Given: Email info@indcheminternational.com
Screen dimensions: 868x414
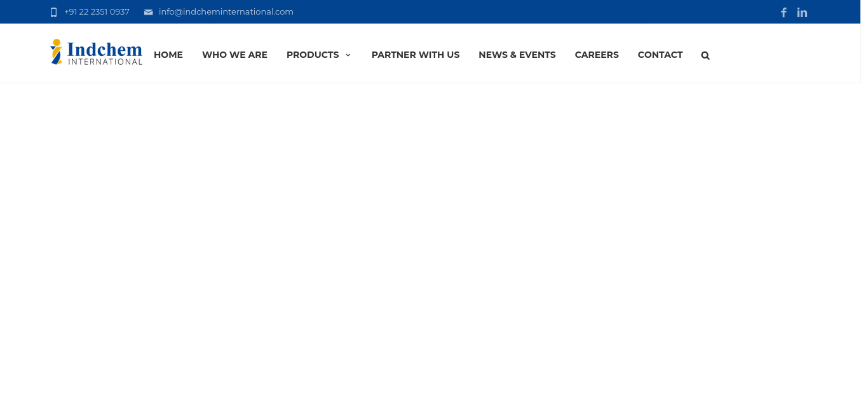Looking at the screenshot, I should point(226,12).
